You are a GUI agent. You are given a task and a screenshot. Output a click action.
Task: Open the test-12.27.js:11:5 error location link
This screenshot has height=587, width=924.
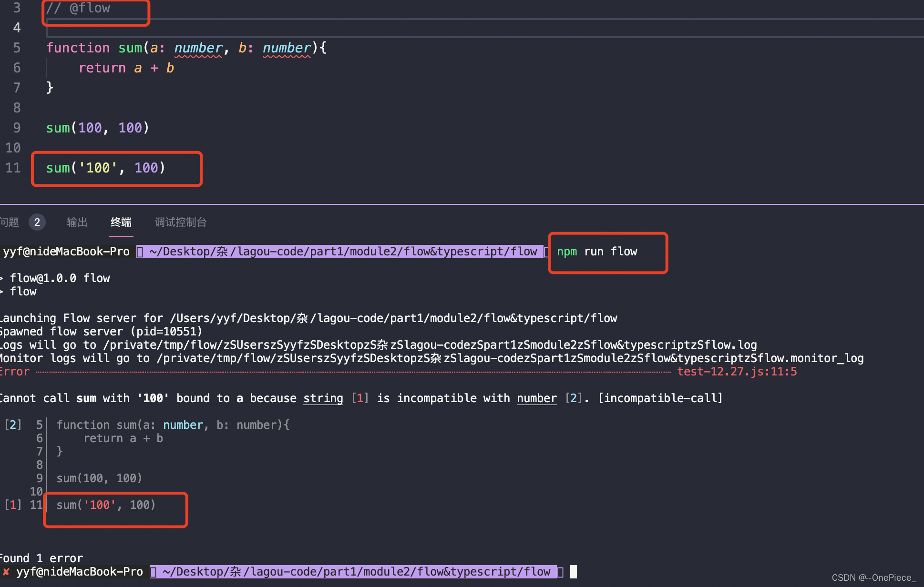point(737,372)
